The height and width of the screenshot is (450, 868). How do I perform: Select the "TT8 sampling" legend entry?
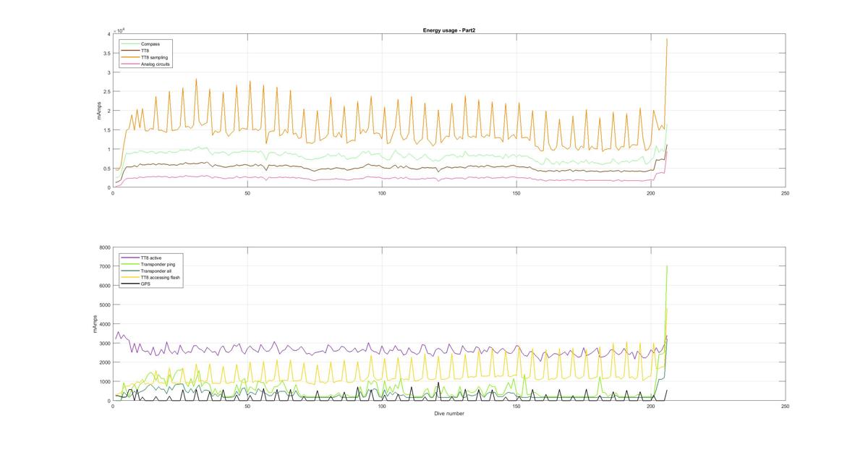pyautogui.click(x=145, y=57)
